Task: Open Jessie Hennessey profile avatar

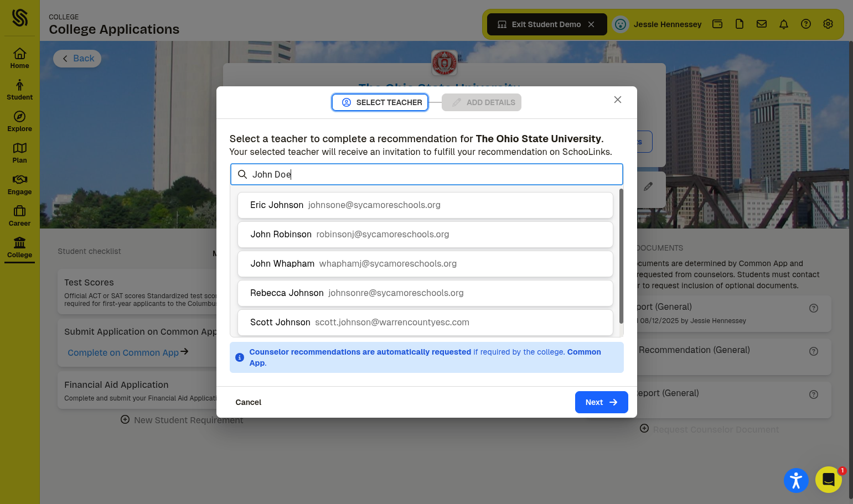Action: click(x=621, y=24)
